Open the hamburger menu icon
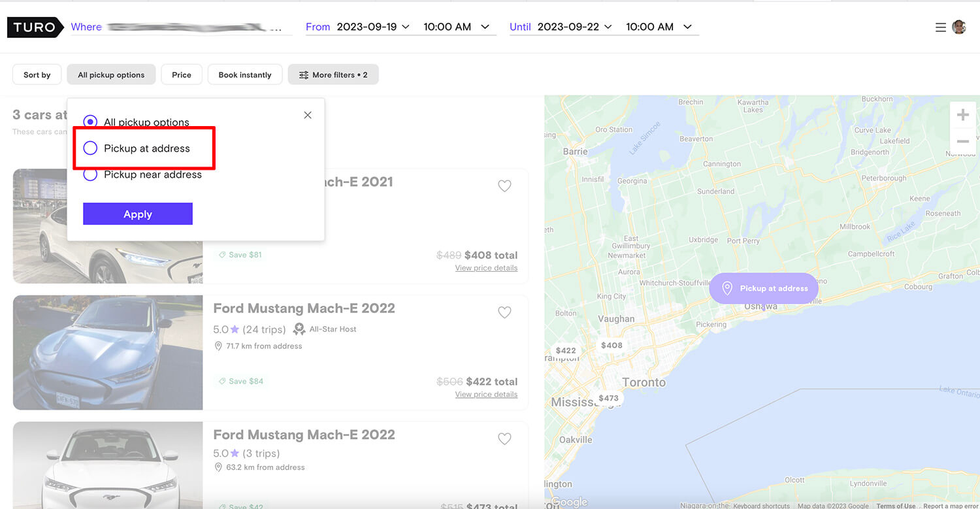This screenshot has width=980, height=509. [x=940, y=27]
